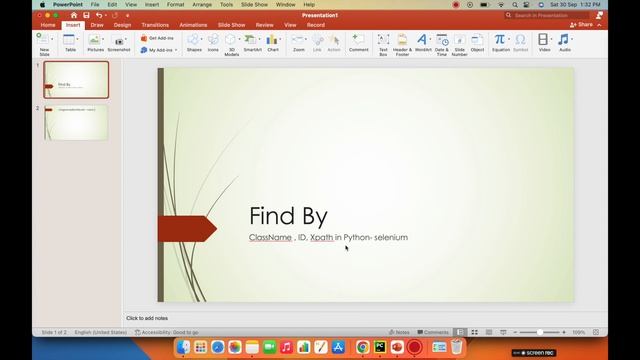Select slide 1 thumbnail

[76, 80]
